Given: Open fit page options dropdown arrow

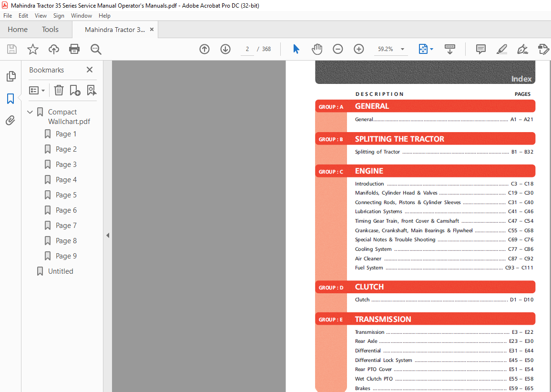Looking at the screenshot, I should (x=431, y=49).
